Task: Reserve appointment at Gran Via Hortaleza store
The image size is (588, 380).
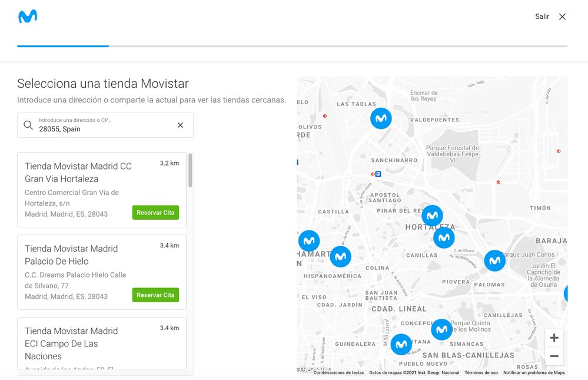Action: 155,213
